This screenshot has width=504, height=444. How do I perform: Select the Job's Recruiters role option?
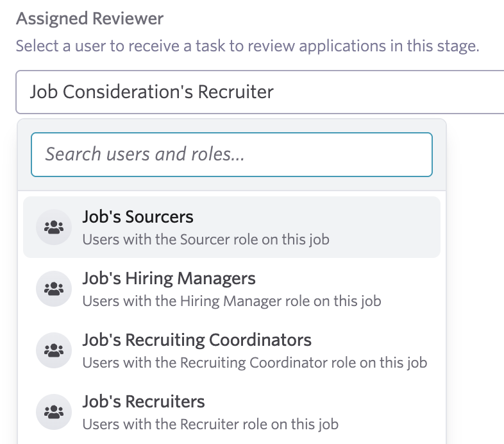[231, 412]
